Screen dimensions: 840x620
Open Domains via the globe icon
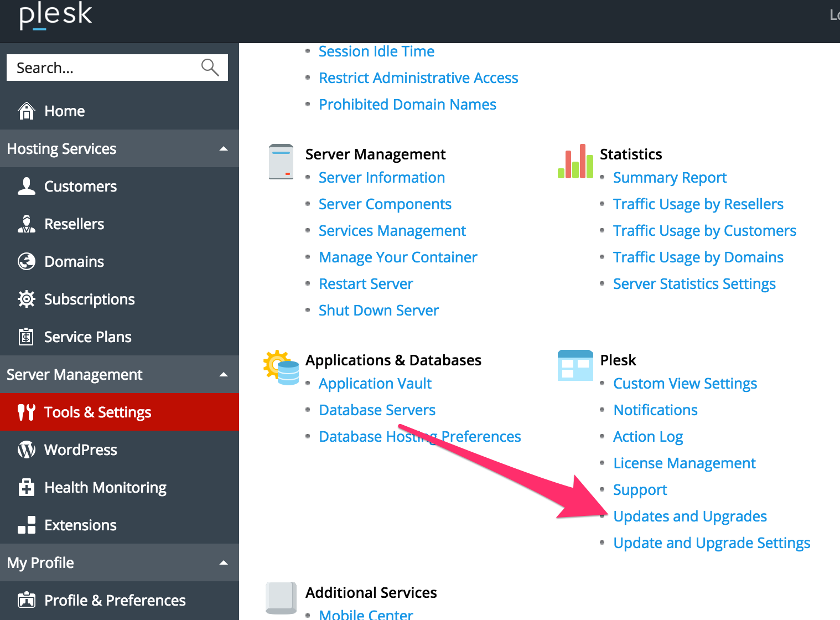[x=26, y=261]
